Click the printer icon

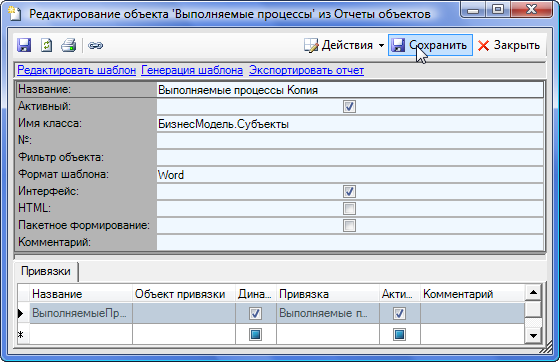(x=68, y=45)
